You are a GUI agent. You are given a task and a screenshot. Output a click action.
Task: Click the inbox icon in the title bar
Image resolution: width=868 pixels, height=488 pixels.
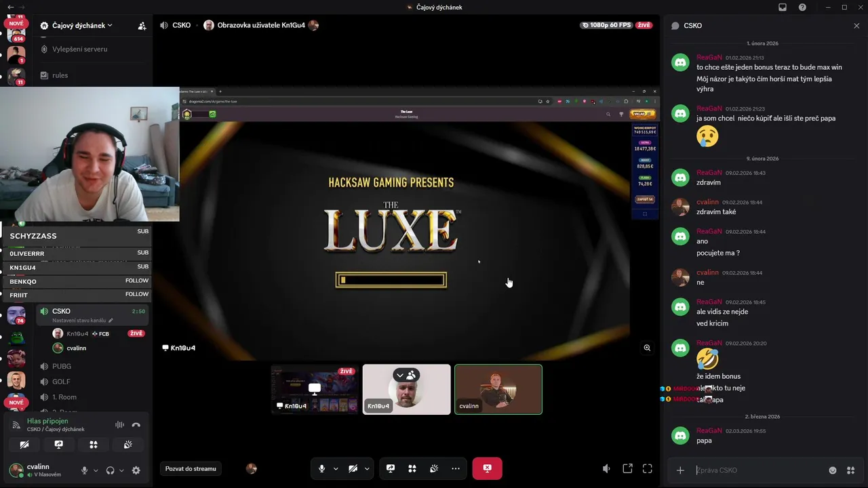click(x=783, y=7)
